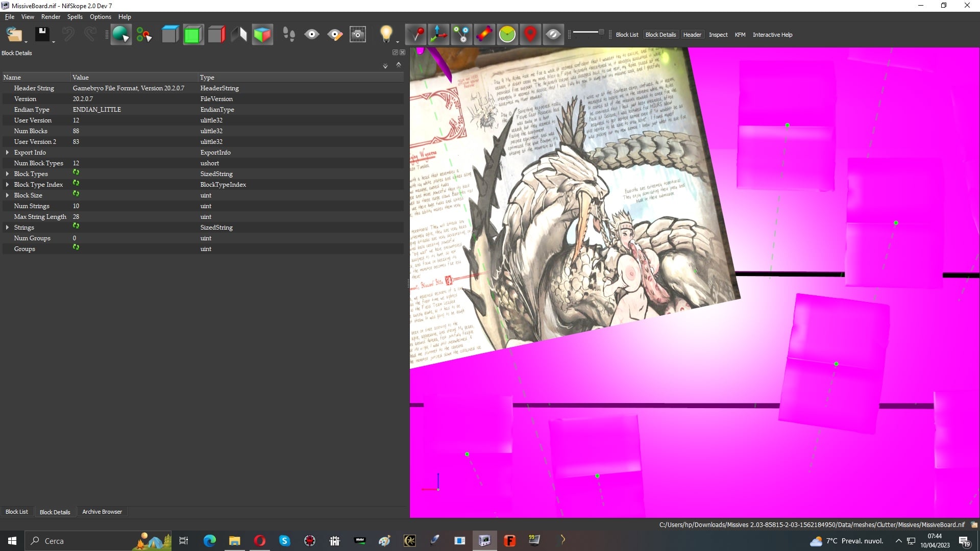Click the toolbar slider handle
The image size is (980, 551).
(x=601, y=32)
